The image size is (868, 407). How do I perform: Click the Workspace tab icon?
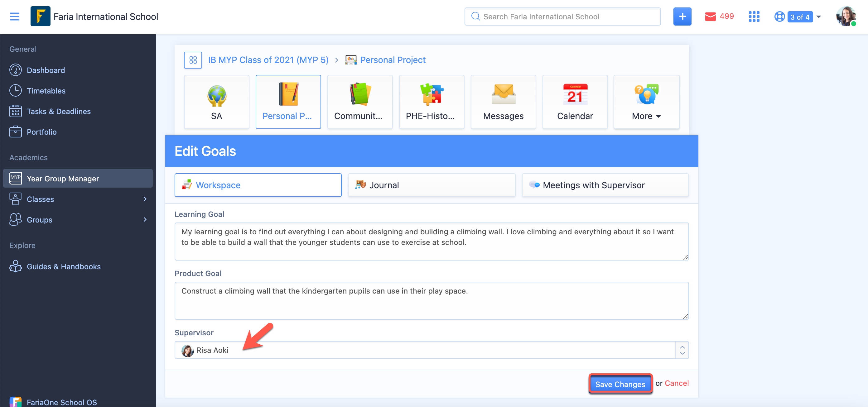pyautogui.click(x=187, y=184)
